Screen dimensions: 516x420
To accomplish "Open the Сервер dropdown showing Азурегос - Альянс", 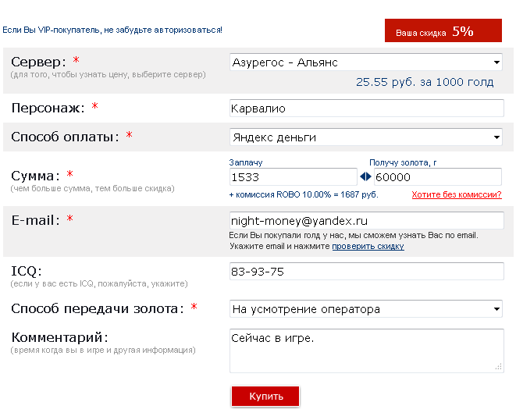I will tap(366, 62).
